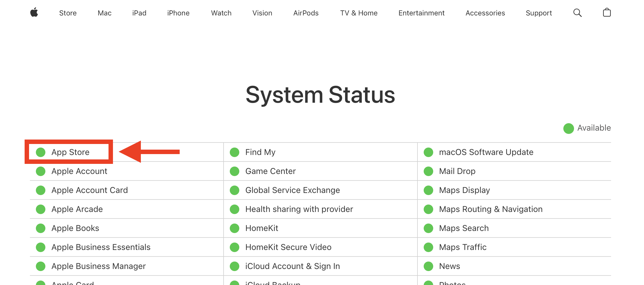Viewport: 644px width, 285px height.
Task: Click the green status dot beside App Store
Action: coord(41,152)
